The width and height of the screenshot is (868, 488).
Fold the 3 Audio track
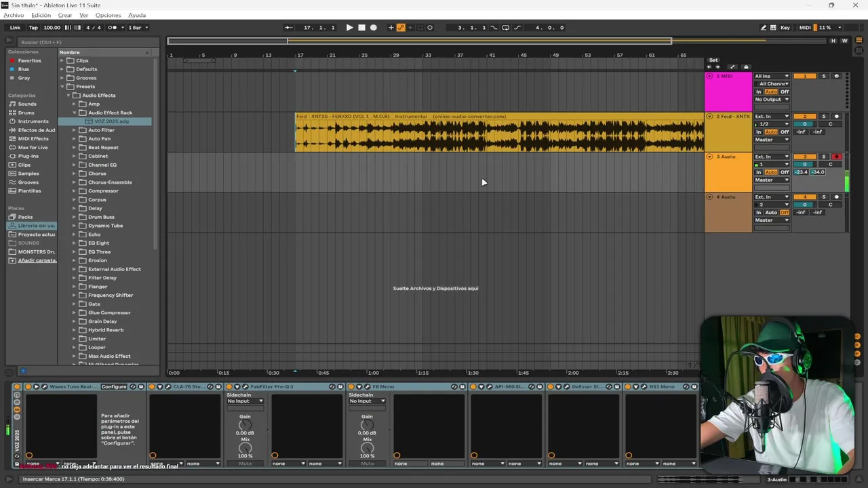(x=710, y=157)
